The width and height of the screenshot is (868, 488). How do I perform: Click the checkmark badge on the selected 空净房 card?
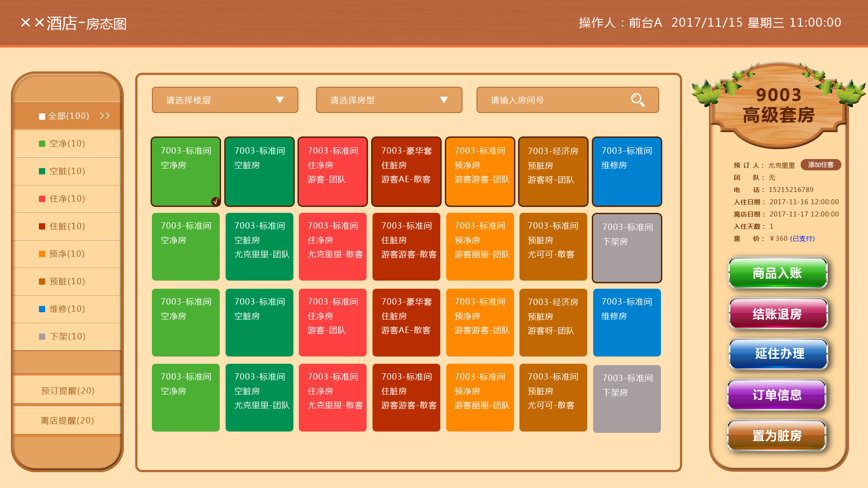[216, 202]
